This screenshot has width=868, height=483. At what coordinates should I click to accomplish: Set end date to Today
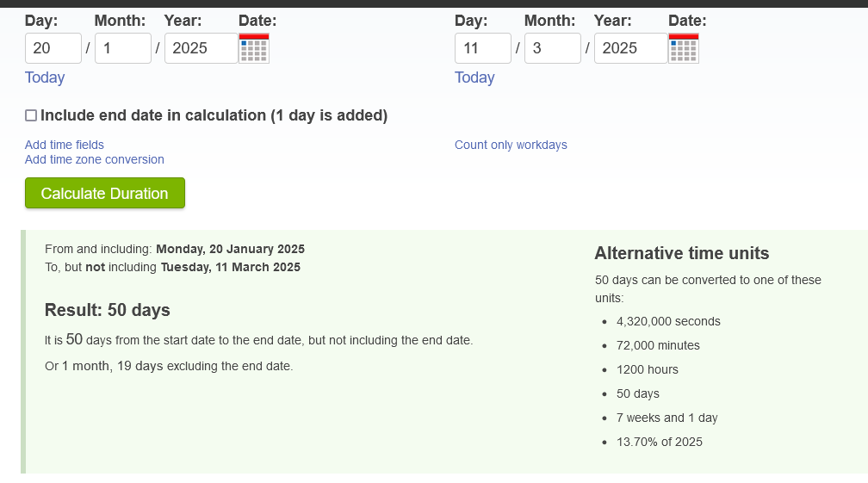[474, 77]
